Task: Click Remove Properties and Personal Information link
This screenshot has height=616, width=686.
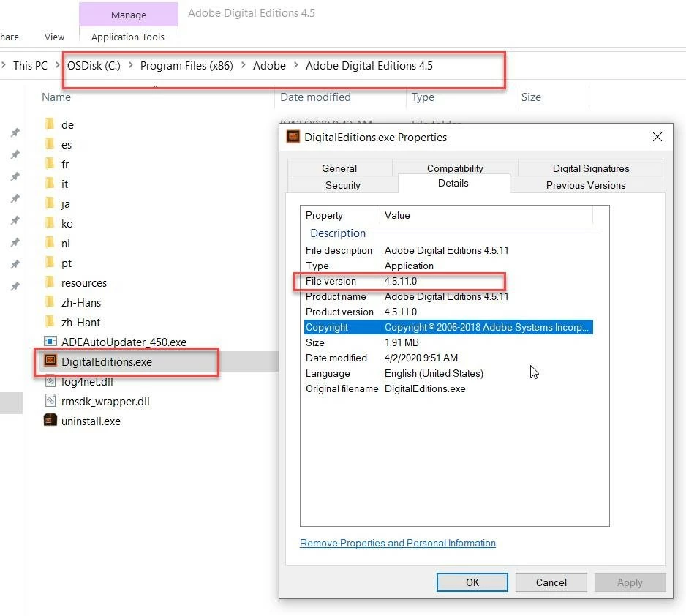Action: coord(398,543)
